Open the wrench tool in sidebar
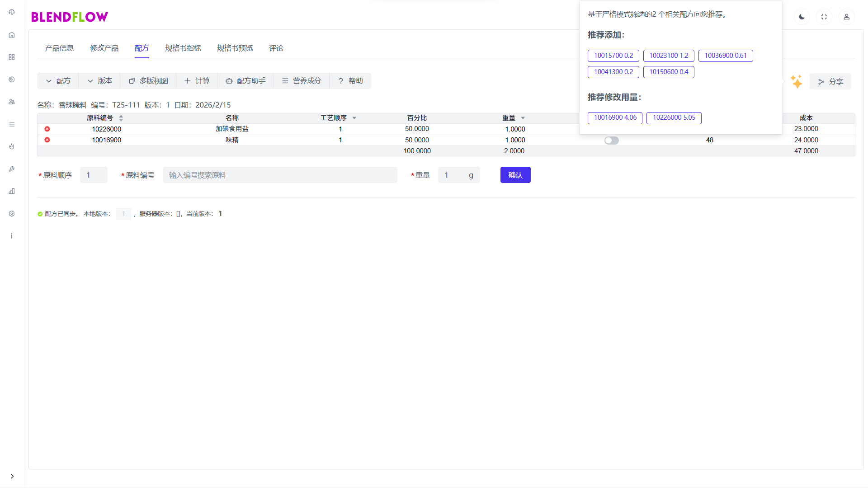This screenshot has width=868, height=488. (12, 169)
